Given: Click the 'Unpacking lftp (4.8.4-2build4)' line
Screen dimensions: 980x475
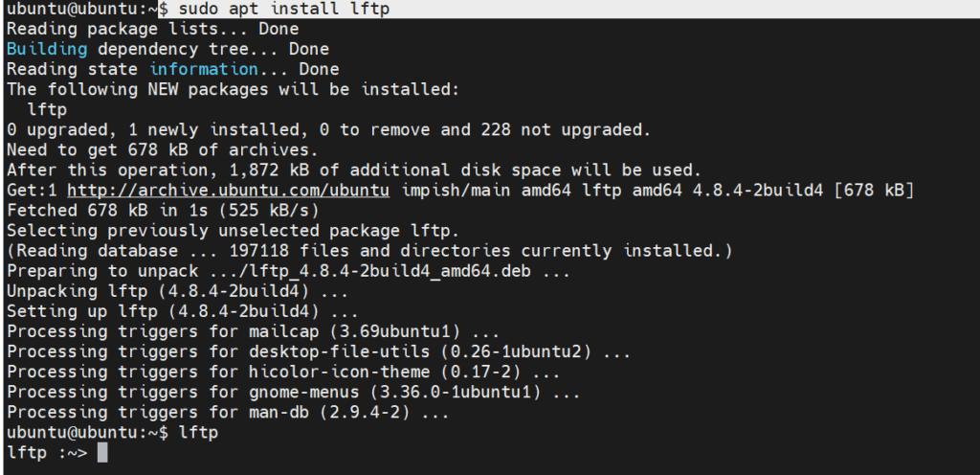Looking at the screenshot, I should click(177, 291).
